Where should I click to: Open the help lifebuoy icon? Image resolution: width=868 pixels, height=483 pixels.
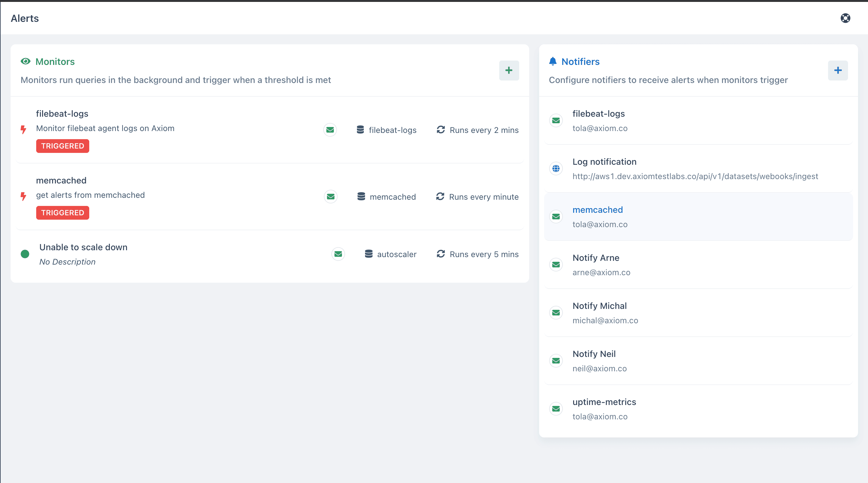(845, 18)
